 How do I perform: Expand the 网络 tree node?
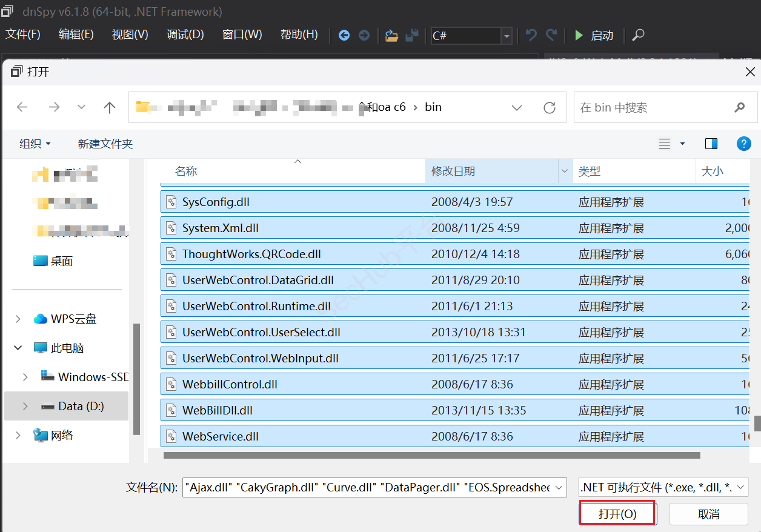(x=18, y=435)
